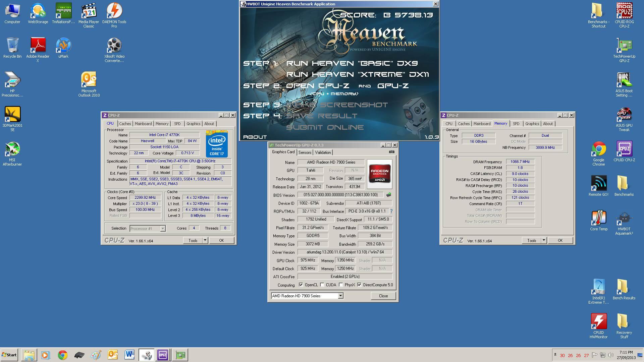Open Core Temp desktop shortcut
644x362 pixels.
(598, 221)
